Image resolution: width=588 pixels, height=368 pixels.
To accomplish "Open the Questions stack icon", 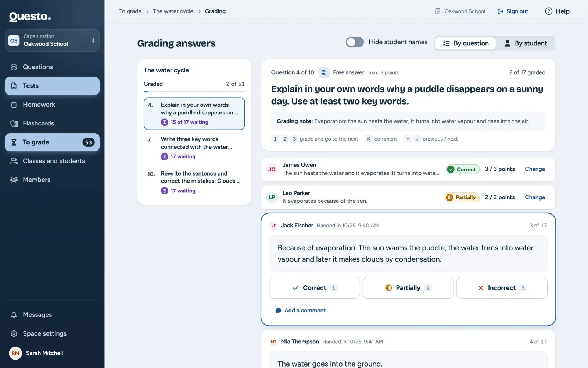I will click(x=14, y=67).
